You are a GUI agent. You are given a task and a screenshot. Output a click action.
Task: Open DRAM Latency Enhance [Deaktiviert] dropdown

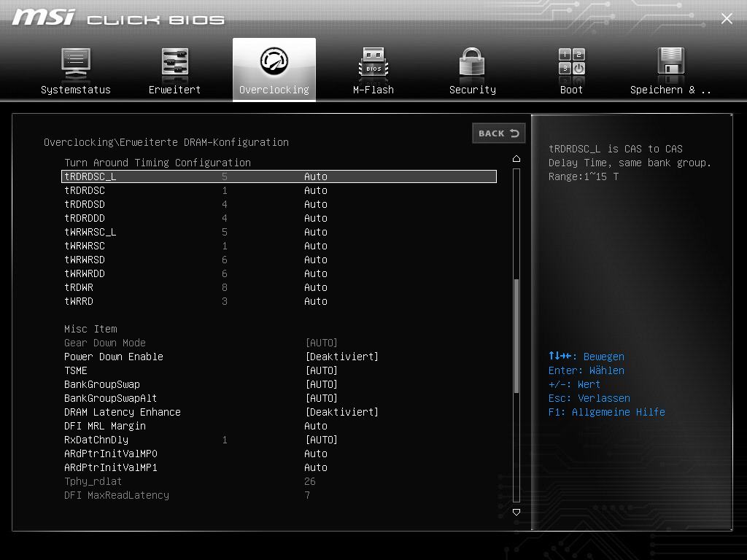[x=342, y=412]
